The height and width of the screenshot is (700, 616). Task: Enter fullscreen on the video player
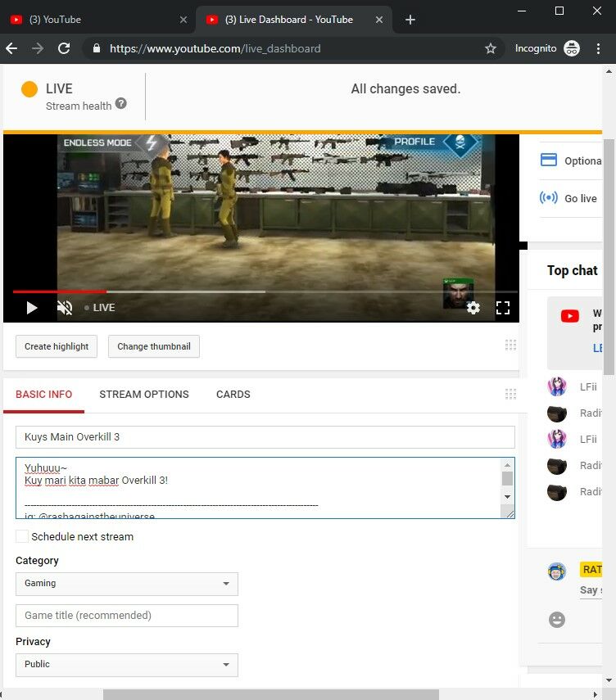point(502,308)
